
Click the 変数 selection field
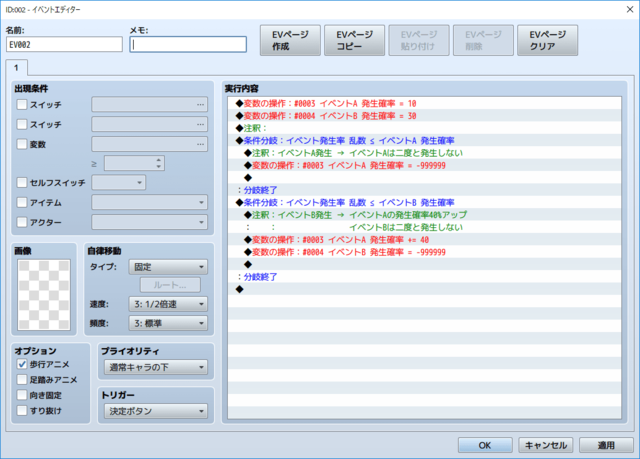[x=149, y=144]
